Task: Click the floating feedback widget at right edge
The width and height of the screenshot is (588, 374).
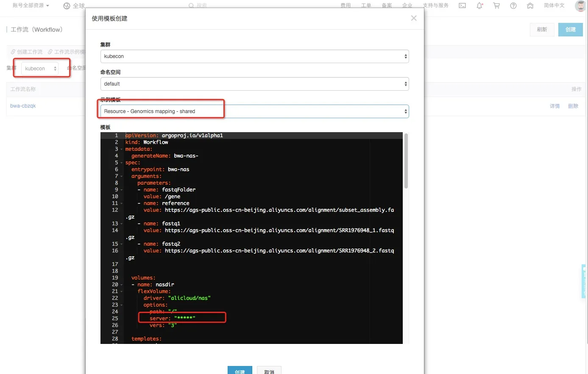Action: 585,281
